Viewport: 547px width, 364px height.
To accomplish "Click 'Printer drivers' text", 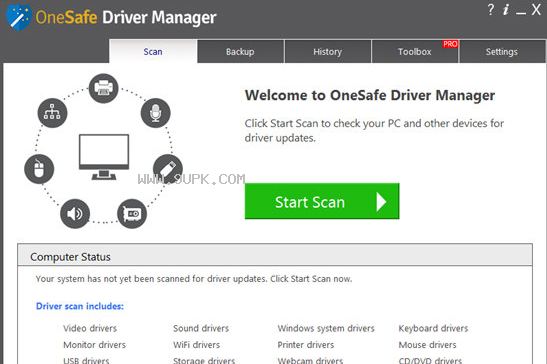I will pyautogui.click(x=306, y=345).
